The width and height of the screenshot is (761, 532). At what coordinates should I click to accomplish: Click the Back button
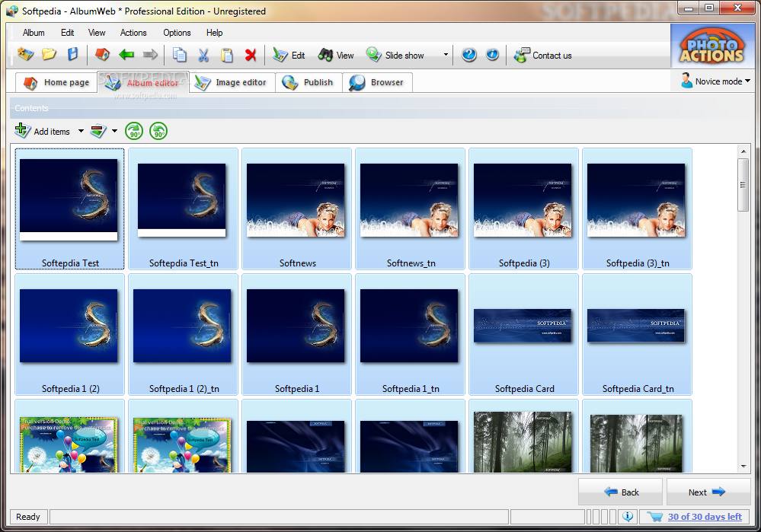pos(620,492)
